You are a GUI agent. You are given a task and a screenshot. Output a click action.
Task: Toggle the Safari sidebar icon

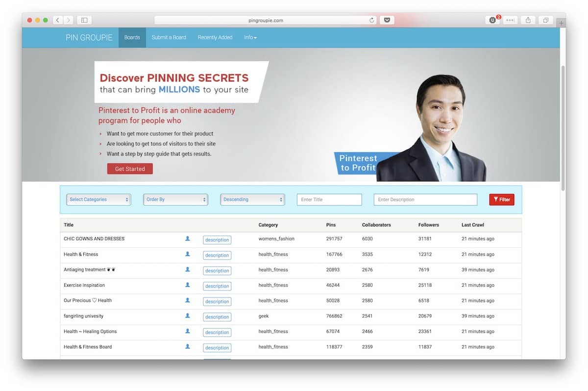coord(84,20)
